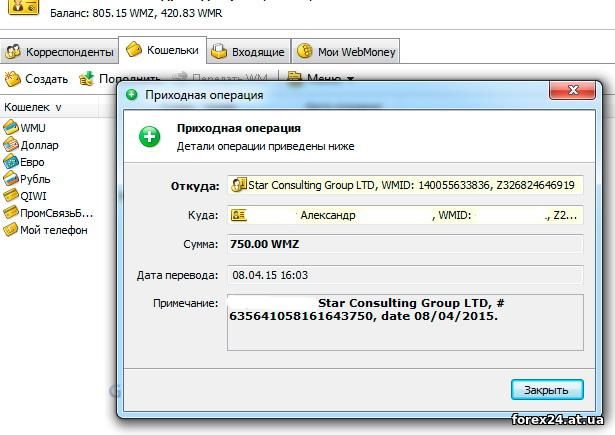
Task: Select the Евро wallet icon
Action: coord(11,162)
